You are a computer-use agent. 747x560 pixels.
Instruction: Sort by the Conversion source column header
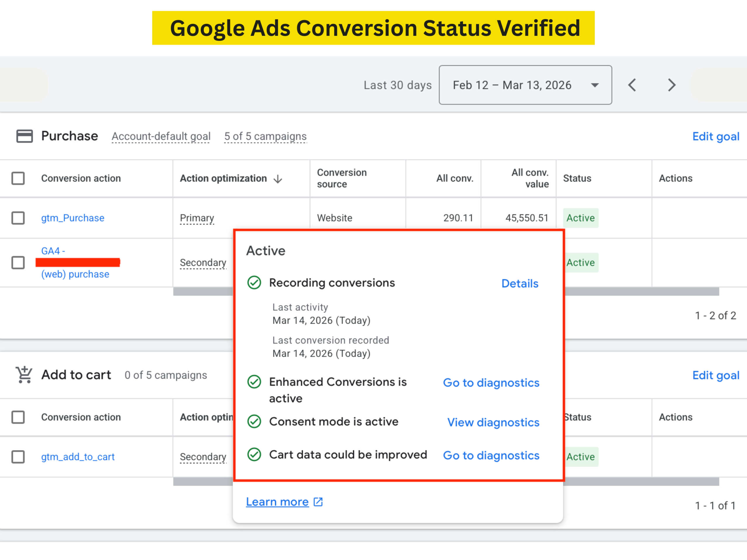(341, 178)
